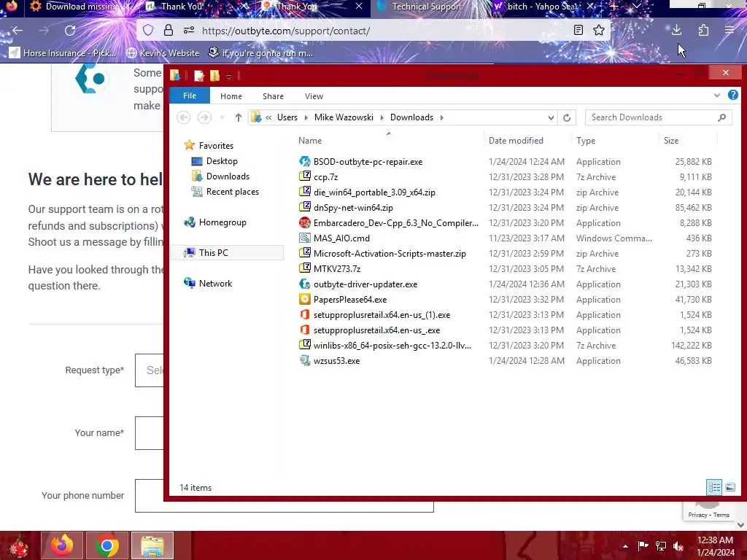747x560 pixels.
Task: Show hidden tray icons arrow
Action: pyautogui.click(x=625, y=546)
